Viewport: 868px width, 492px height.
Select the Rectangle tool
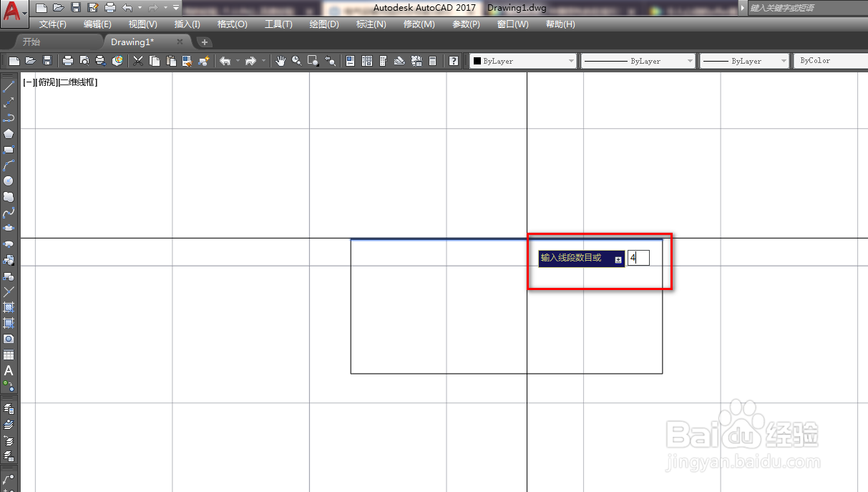click(9, 150)
